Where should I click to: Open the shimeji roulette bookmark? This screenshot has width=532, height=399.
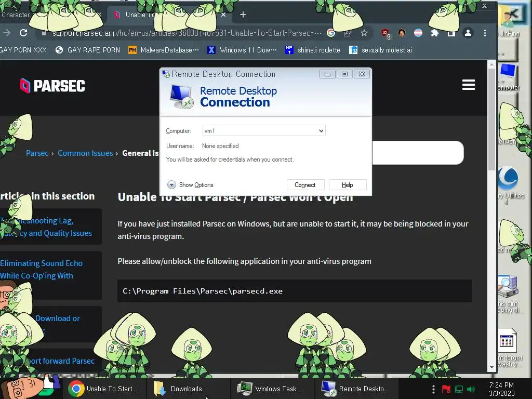click(312, 50)
